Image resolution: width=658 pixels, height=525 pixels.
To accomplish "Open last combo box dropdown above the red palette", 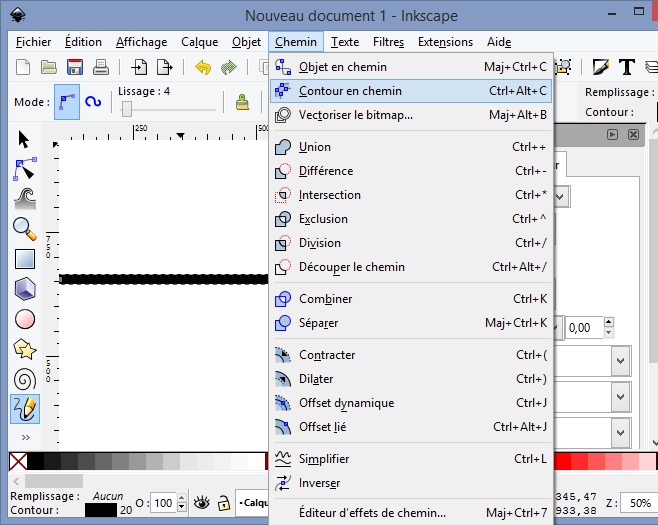I will (621, 432).
